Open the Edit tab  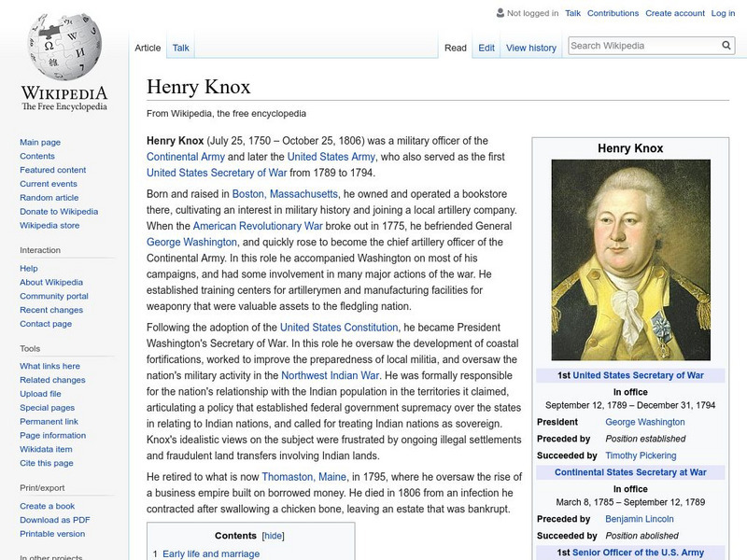(486, 49)
